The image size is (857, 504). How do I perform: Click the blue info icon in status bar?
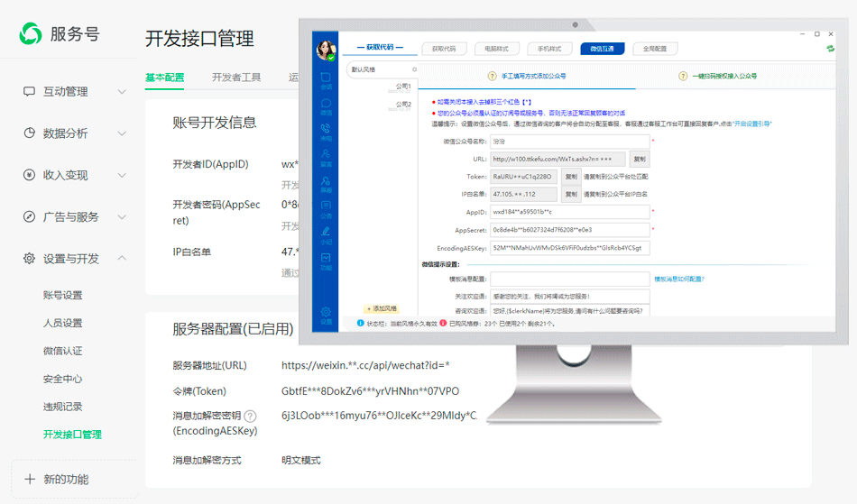coord(360,324)
